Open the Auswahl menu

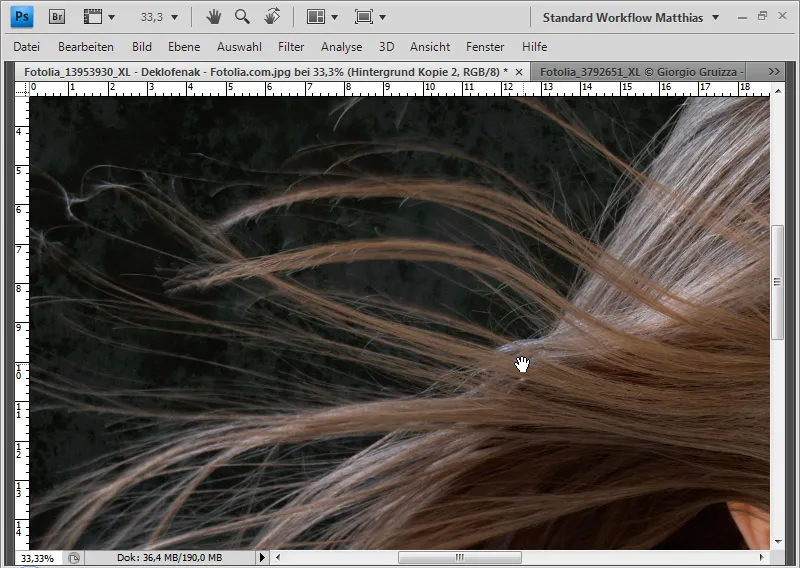click(x=239, y=47)
